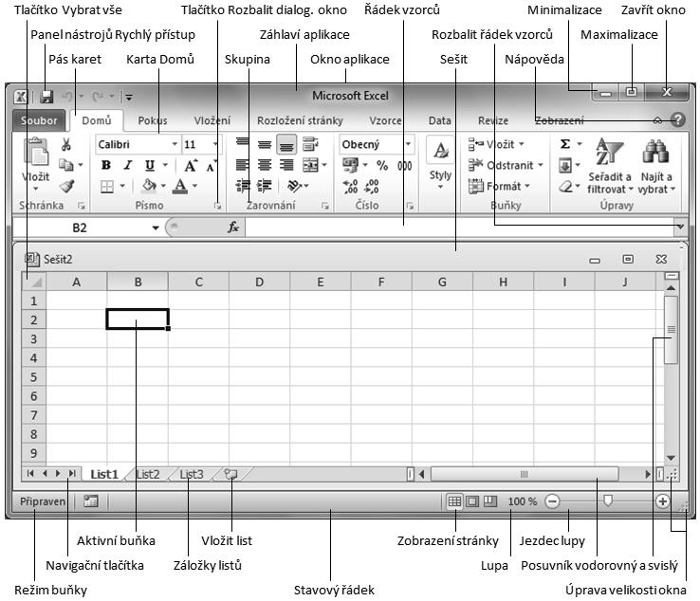The width and height of the screenshot is (700, 601).
Task: Open the Seřadit a filtrovat menu
Action: pyautogui.click(x=610, y=166)
